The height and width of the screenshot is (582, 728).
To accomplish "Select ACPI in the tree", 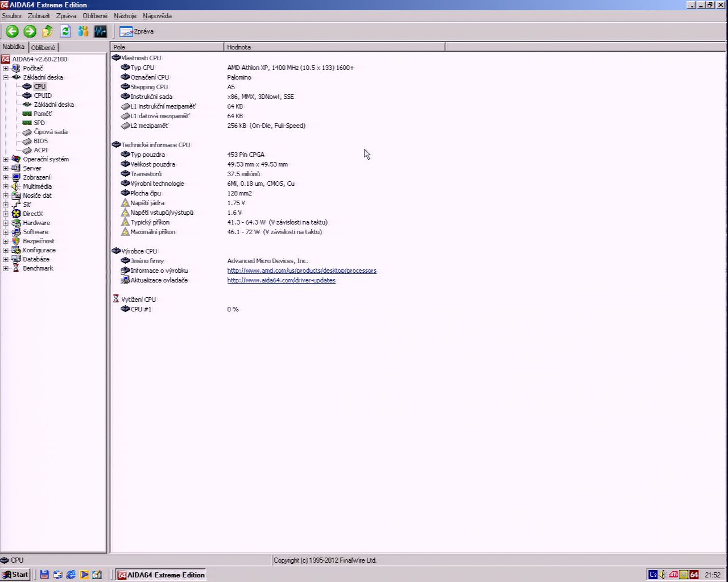I will coord(41,150).
